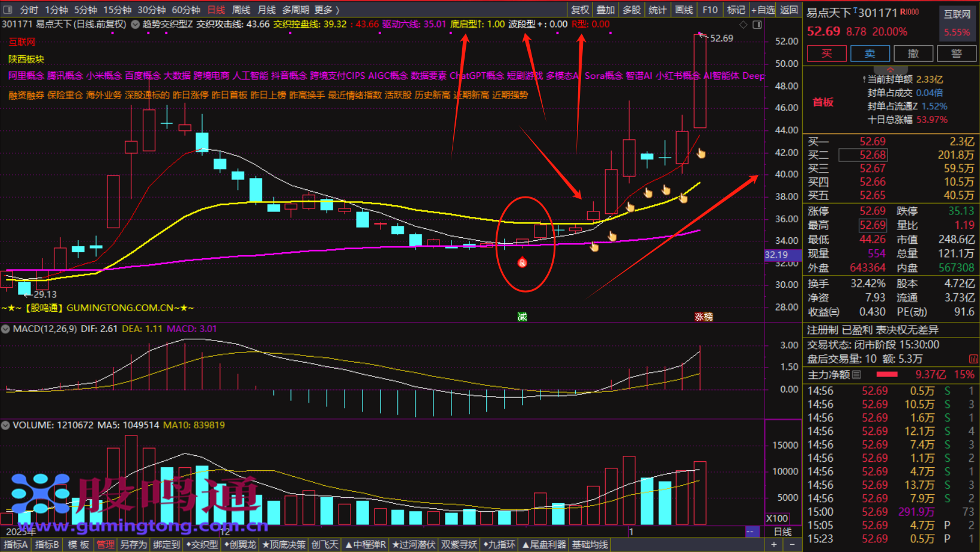
Task: Zoom out chart with minus button
Action: (x=792, y=544)
